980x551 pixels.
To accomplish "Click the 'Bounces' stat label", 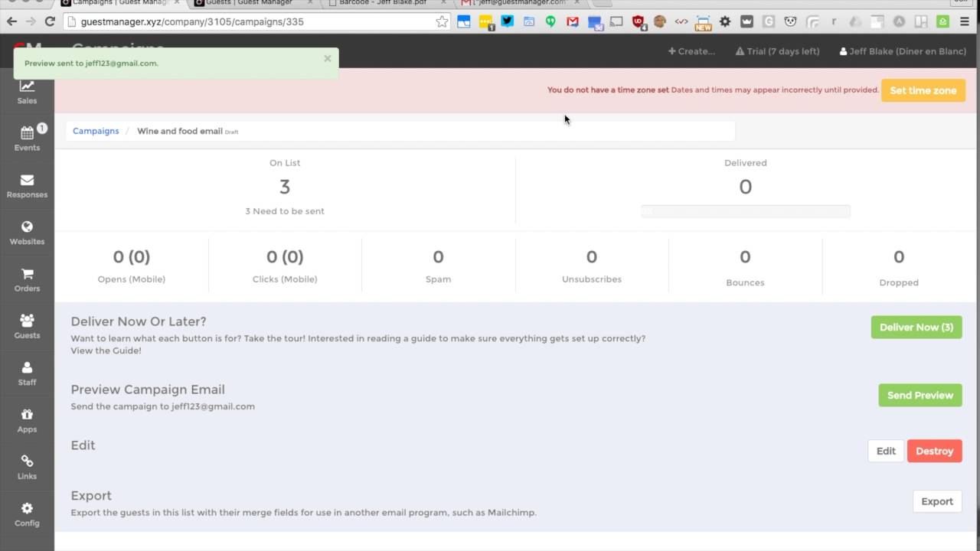I will [745, 282].
